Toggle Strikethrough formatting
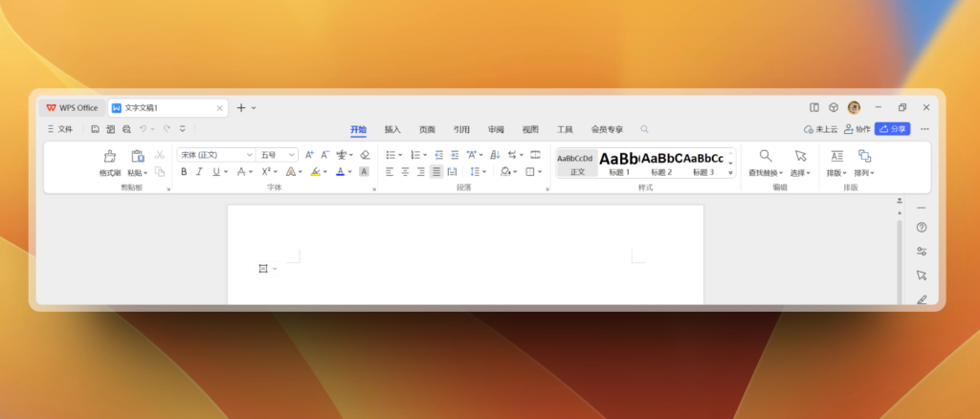Image resolution: width=980 pixels, height=419 pixels. pos(241,172)
